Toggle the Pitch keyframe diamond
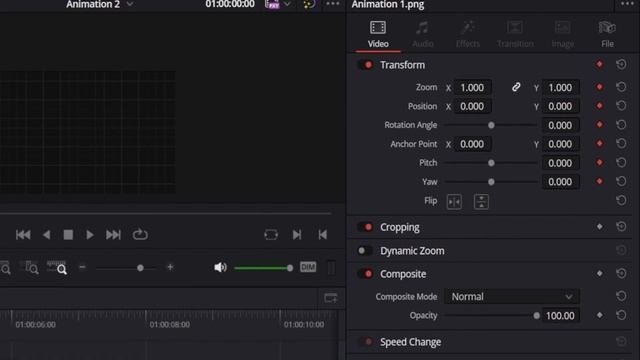The image size is (640, 360). [x=600, y=162]
